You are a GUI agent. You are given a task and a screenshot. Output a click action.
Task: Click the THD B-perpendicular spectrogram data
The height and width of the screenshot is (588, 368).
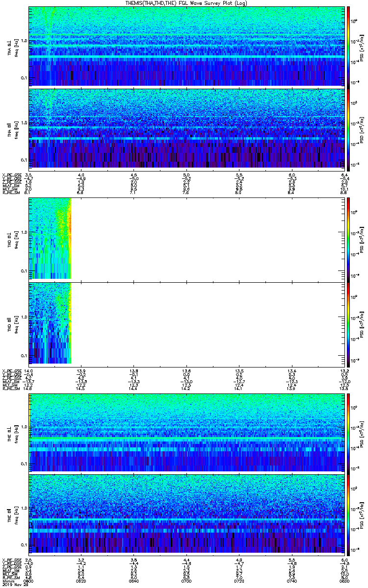50,238
